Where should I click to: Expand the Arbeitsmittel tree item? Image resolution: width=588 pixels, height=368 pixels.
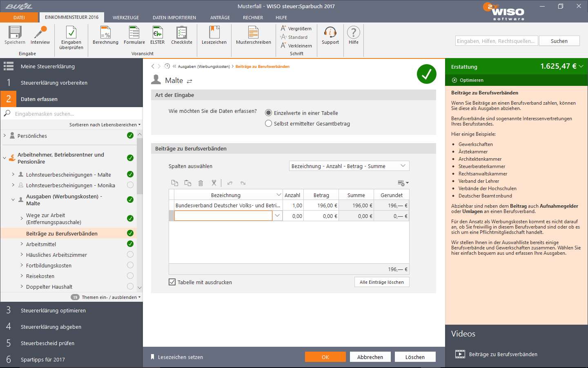click(22, 244)
